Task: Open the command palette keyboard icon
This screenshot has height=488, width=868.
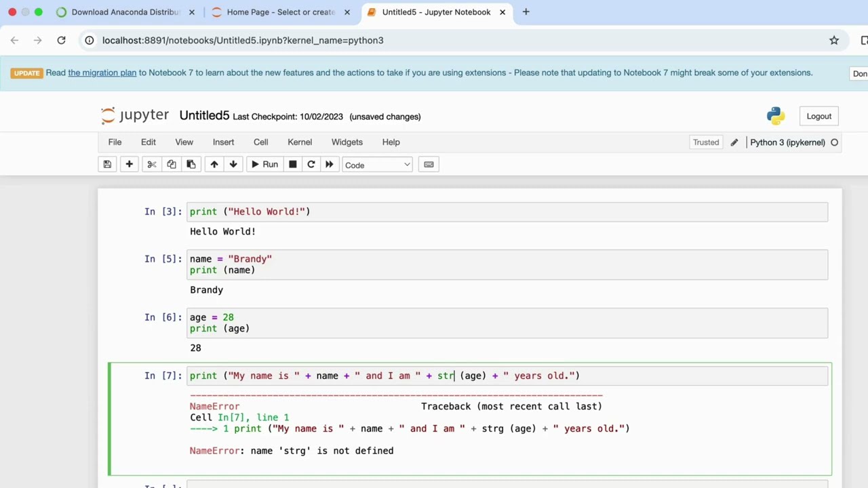Action: [429, 164]
